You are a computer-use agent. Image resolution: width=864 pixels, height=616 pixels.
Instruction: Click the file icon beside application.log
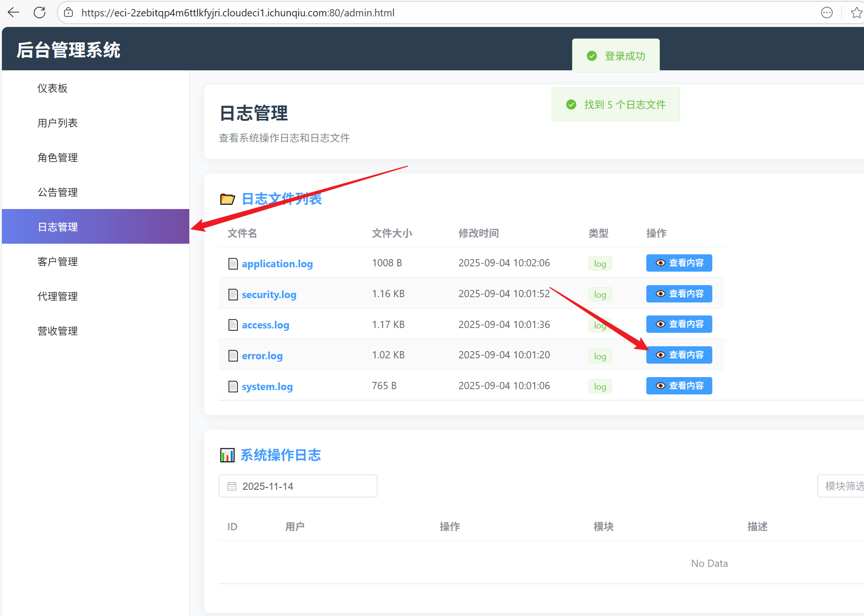pyautogui.click(x=233, y=263)
